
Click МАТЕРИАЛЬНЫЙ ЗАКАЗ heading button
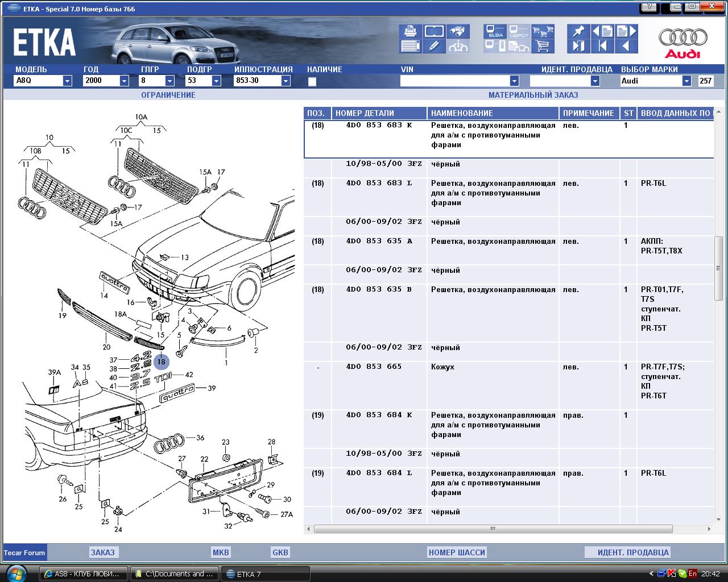(x=533, y=95)
